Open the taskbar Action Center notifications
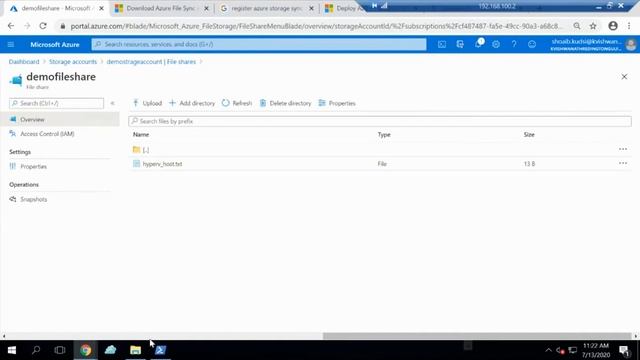 (x=624, y=350)
